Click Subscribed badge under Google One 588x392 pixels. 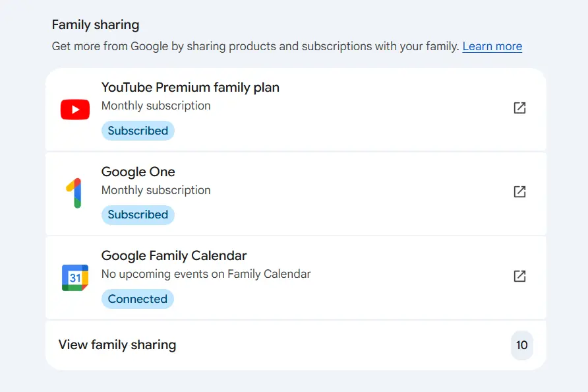[138, 214]
